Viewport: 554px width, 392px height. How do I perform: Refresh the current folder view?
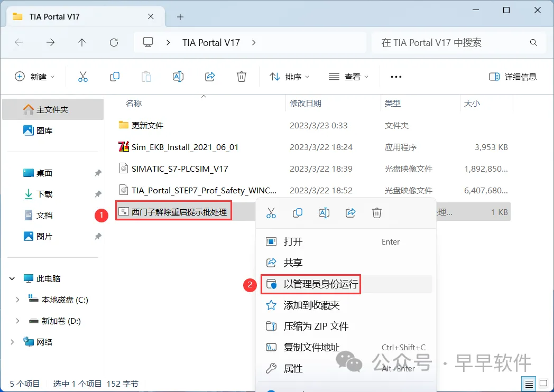click(x=114, y=43)
